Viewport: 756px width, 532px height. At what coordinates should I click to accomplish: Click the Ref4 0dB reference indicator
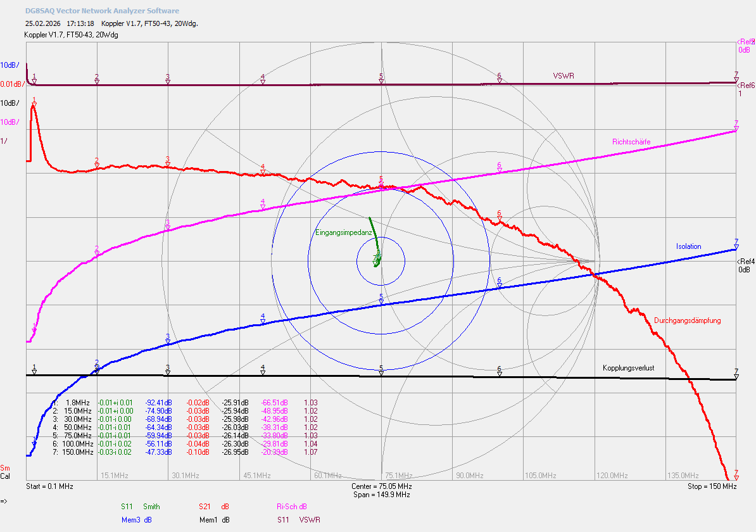pos(745,266)
